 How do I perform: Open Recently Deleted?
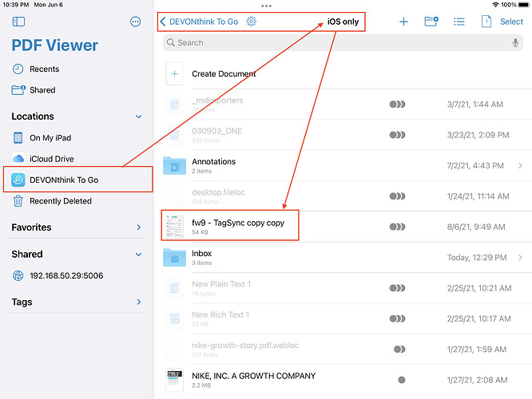(x=78, y=201)
